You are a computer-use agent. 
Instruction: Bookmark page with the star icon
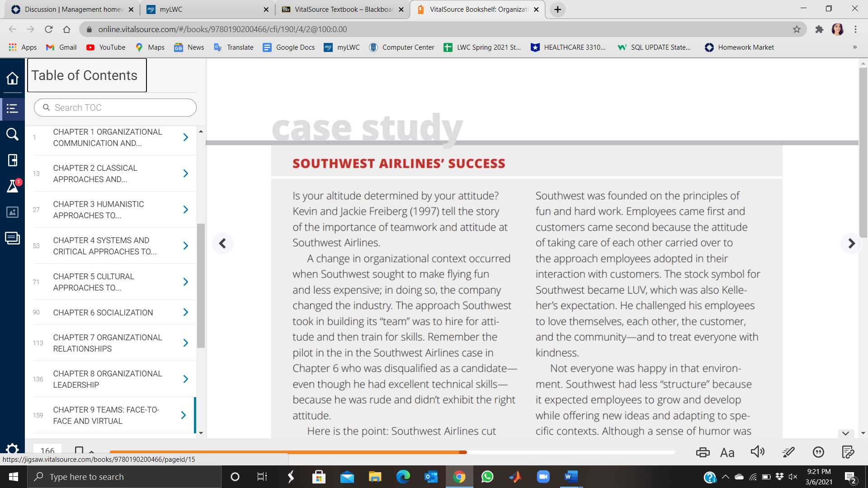pyautogui.click(x=797, y=29)
